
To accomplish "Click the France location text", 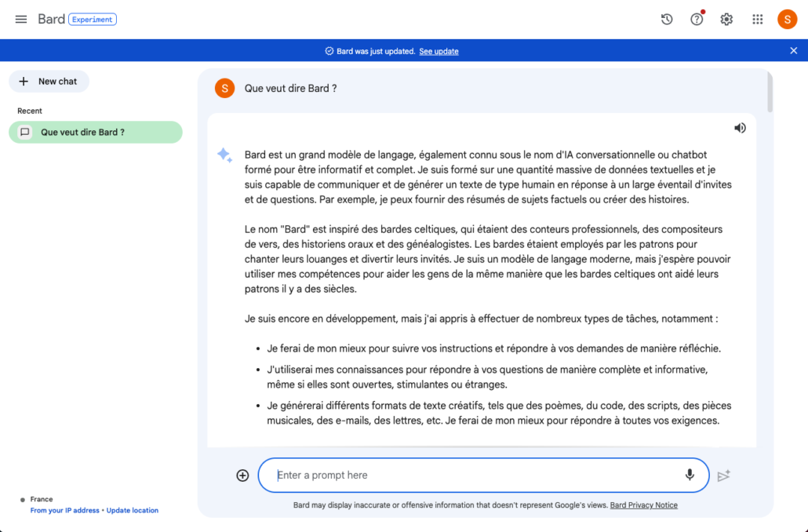I will pyautogui.click(x=42, y=499).
